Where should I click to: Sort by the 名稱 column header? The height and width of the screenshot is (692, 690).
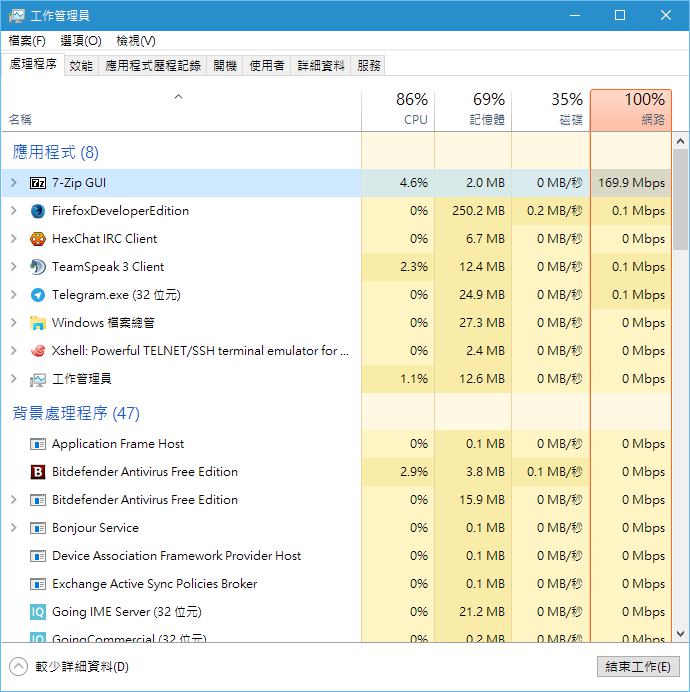(x=181, y=110)
